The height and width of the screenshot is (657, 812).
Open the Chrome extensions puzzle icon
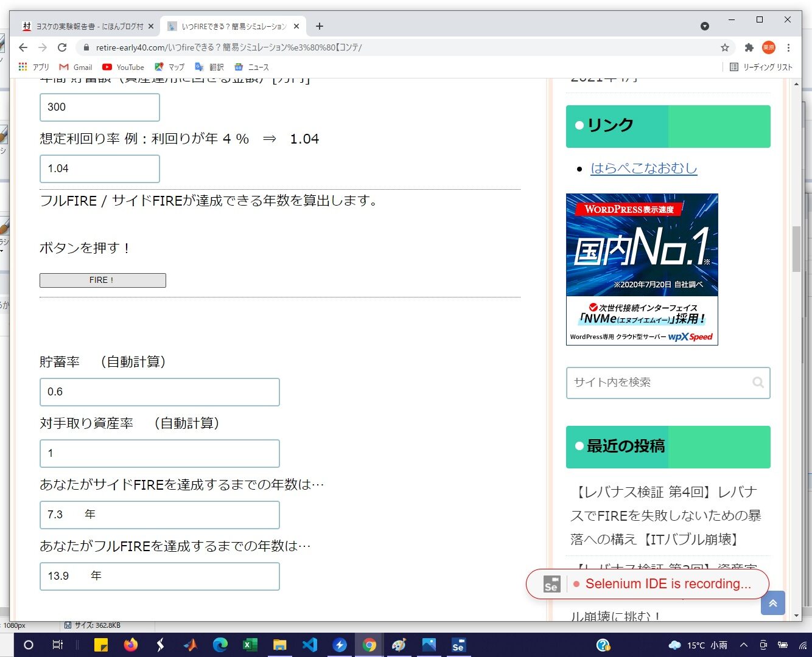(x=749, y=47)
